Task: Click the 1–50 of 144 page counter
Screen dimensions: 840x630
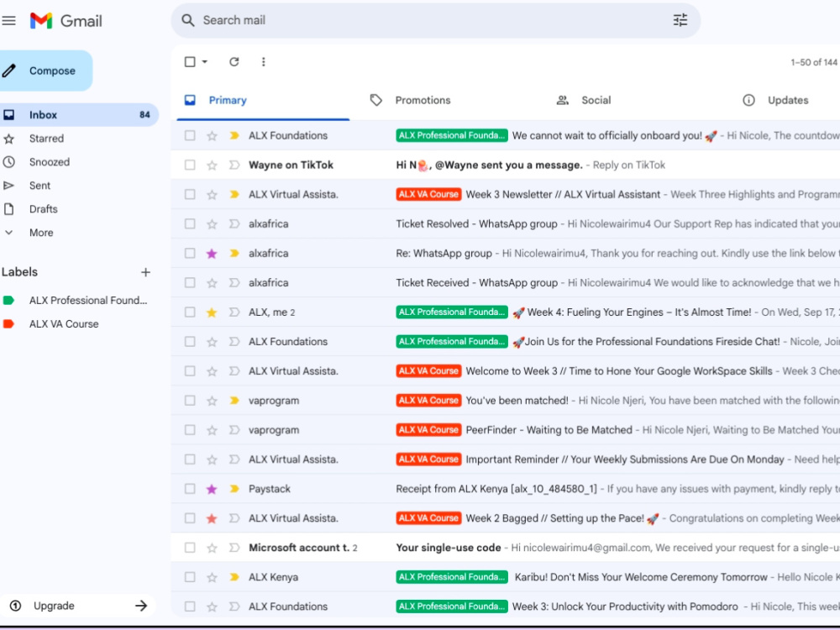Action: click(x=814, y=62)
